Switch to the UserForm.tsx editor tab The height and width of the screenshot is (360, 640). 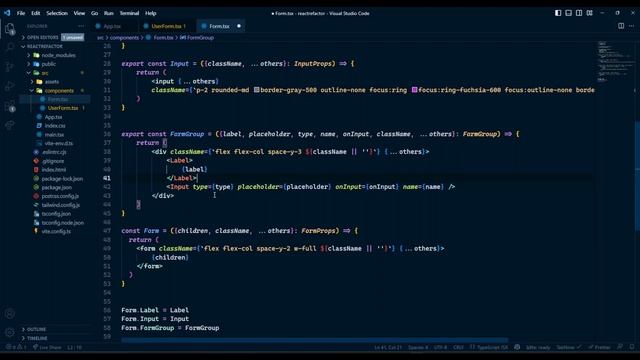[x=168, y=26]
